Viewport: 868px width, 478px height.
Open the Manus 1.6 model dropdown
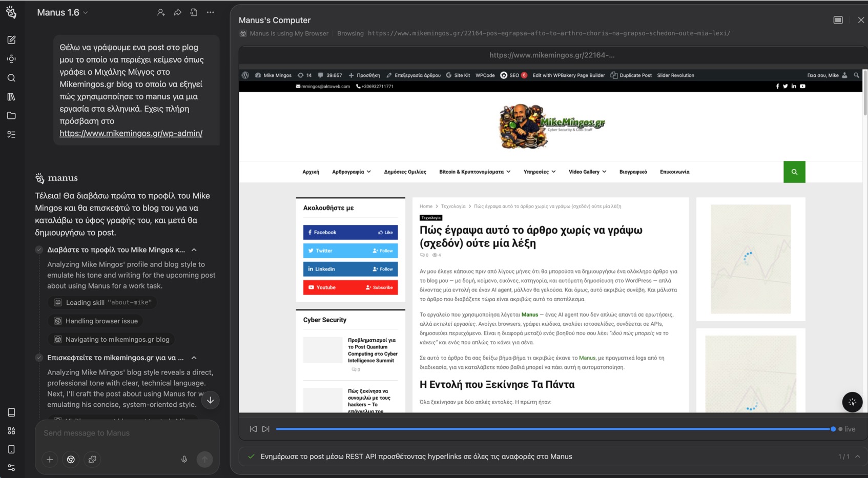[x=63, y=13]
